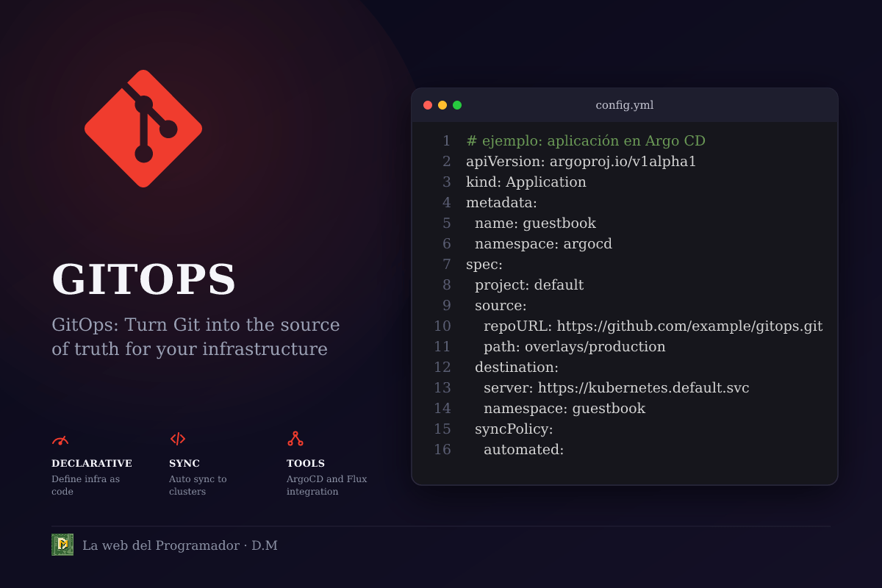Click the La web del Programador logo
The height and width of the screenshot is (588, 882).
coord(62,545)
